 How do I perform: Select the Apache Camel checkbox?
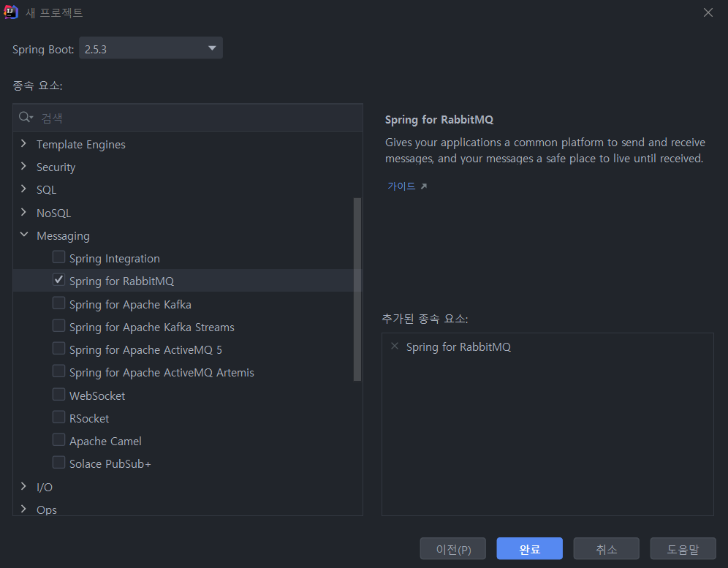pos(59,440)
